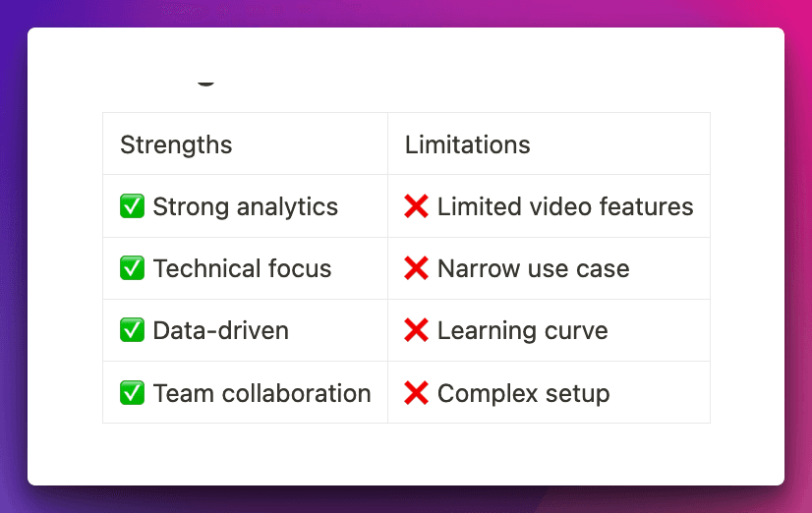Click the Limited video features text

[x=565, y=206]
